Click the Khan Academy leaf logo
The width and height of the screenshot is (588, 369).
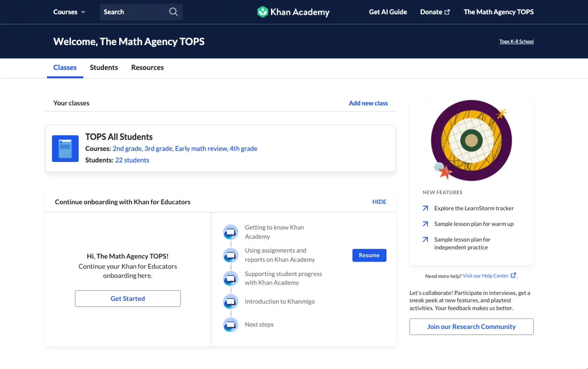[x=263, y=12]
